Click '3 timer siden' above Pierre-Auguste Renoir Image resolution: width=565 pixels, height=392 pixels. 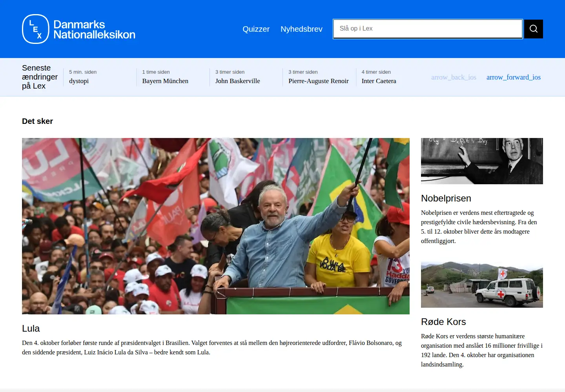click(303, 72)
